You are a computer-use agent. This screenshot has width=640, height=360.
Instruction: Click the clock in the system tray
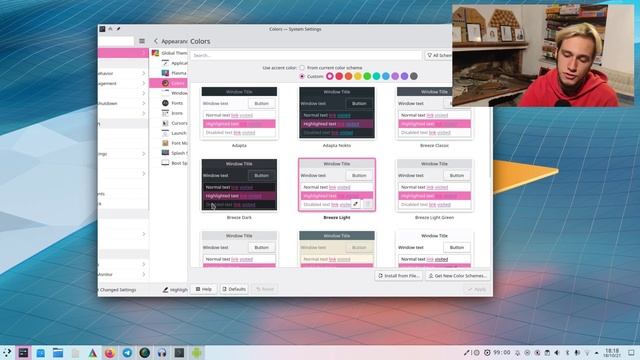(x=612, y=353)
